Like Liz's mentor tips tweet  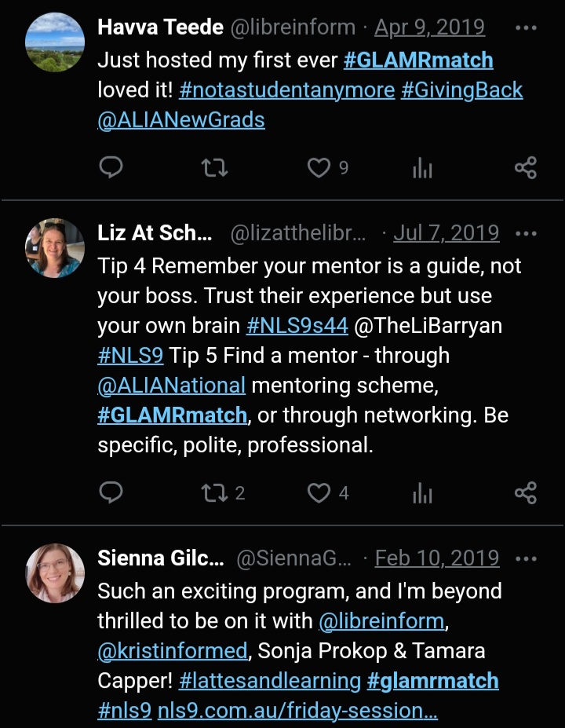pyautogui.click(x=318, y=492)
